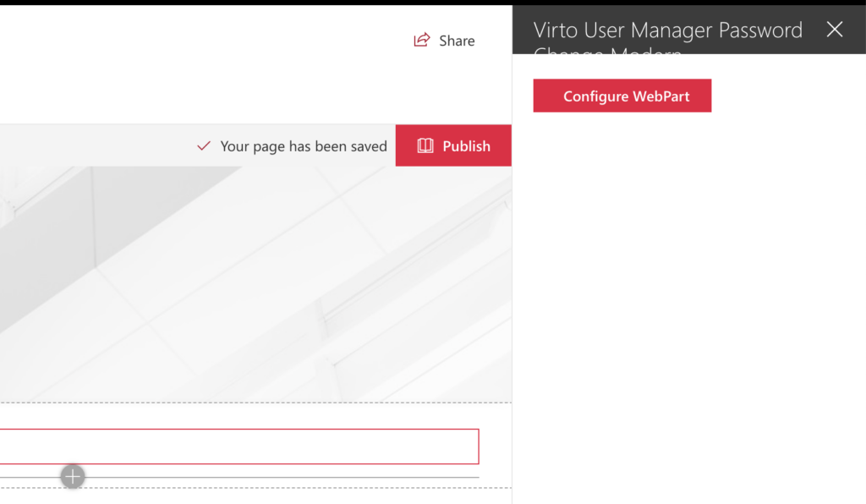866x504 pixels.
Task: Click the 'Your page has been saved' message
Action: point(304,146)
